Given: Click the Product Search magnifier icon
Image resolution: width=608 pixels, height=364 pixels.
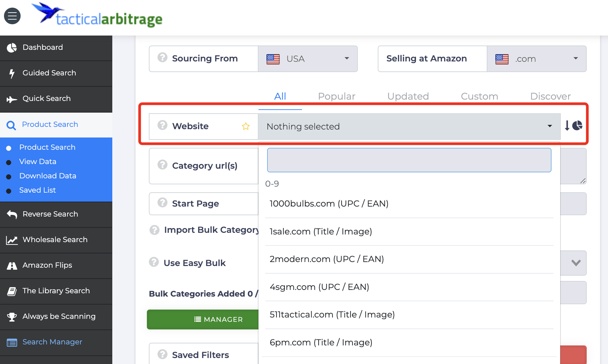Looking at the screenshot, I should [11, 125].
